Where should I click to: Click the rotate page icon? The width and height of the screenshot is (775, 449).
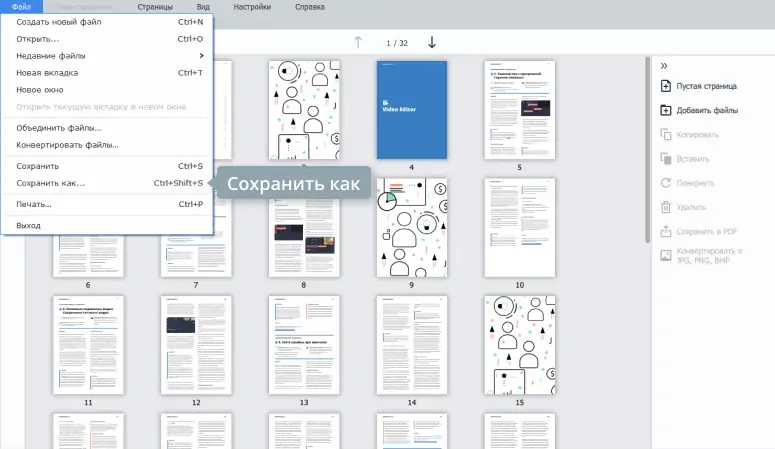tap(666, 183)
